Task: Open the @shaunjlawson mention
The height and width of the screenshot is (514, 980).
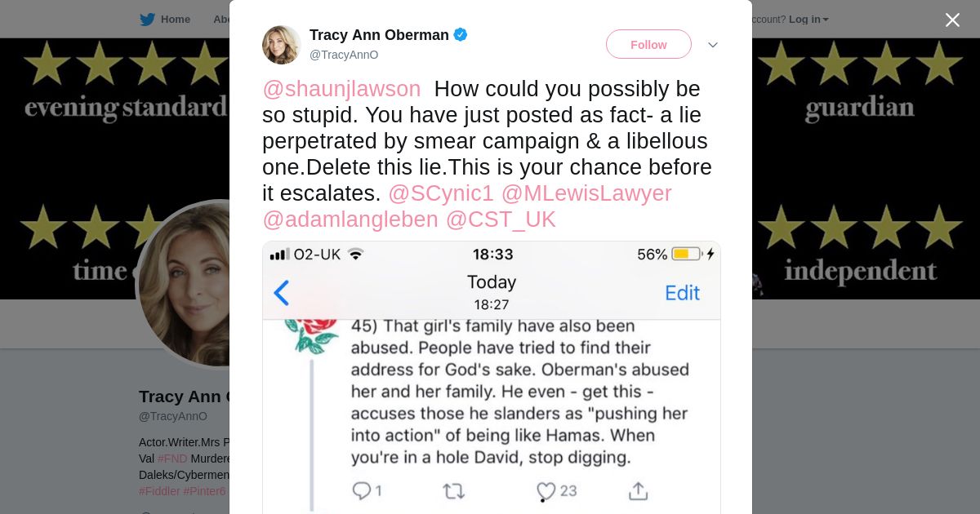Action: 341,89
